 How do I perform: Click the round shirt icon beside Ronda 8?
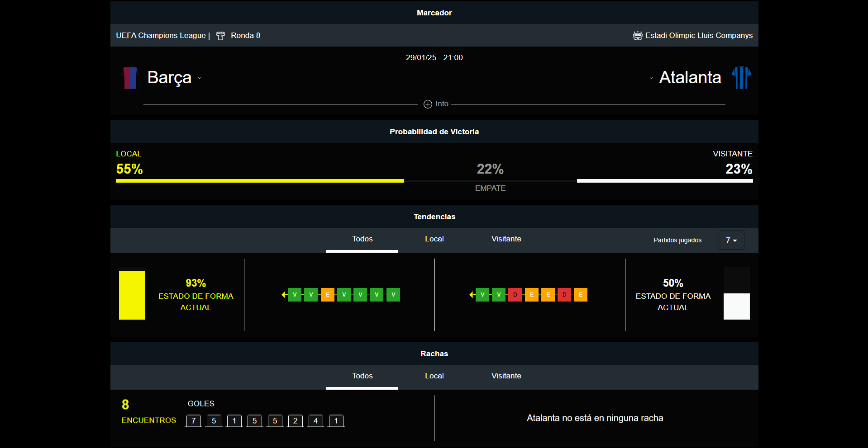221,36
